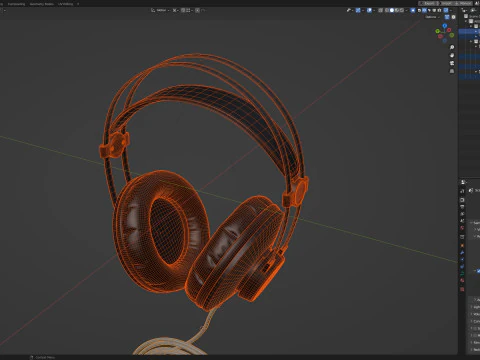This screenshot has width=480, height=360.
Task: Toggle X-ray mode
Action: (x=380, y=10)
